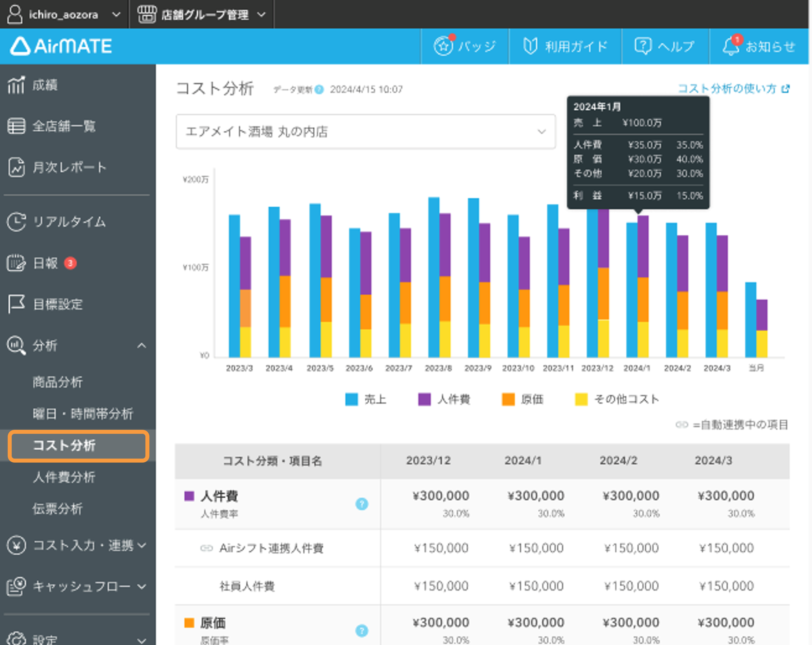Click the 月次レポート label in sidebar

click(70, 167)
